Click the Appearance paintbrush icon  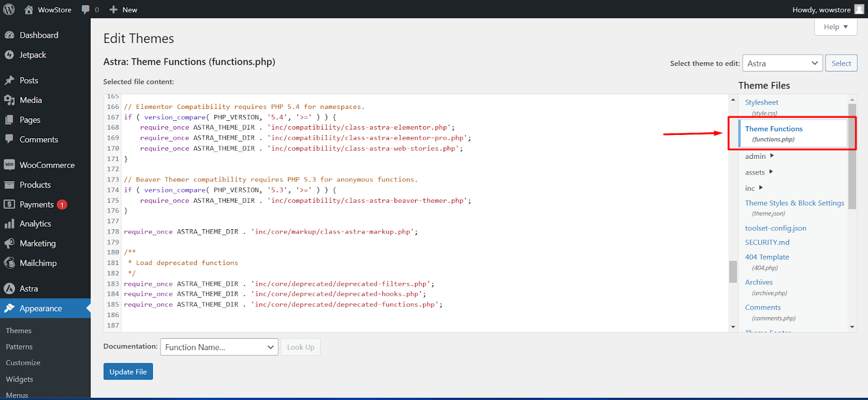tap(9, 308)
